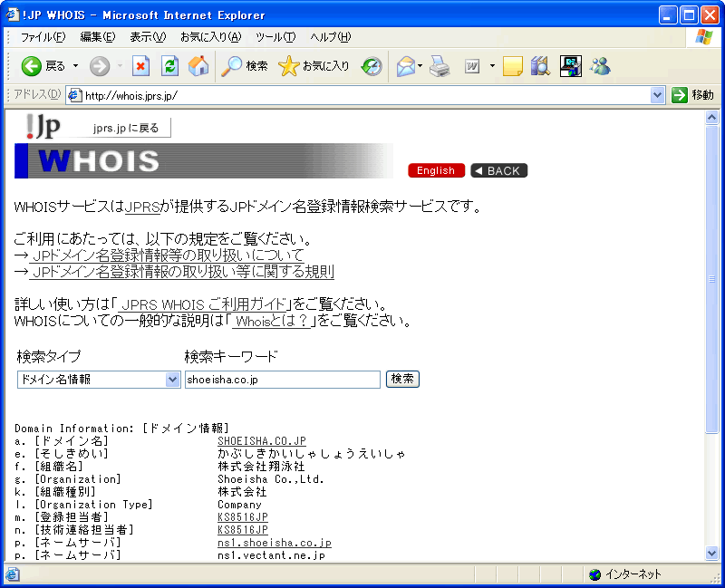725x588 pixels.
Task: Go to the Home page icon
Action: point(198,66)
